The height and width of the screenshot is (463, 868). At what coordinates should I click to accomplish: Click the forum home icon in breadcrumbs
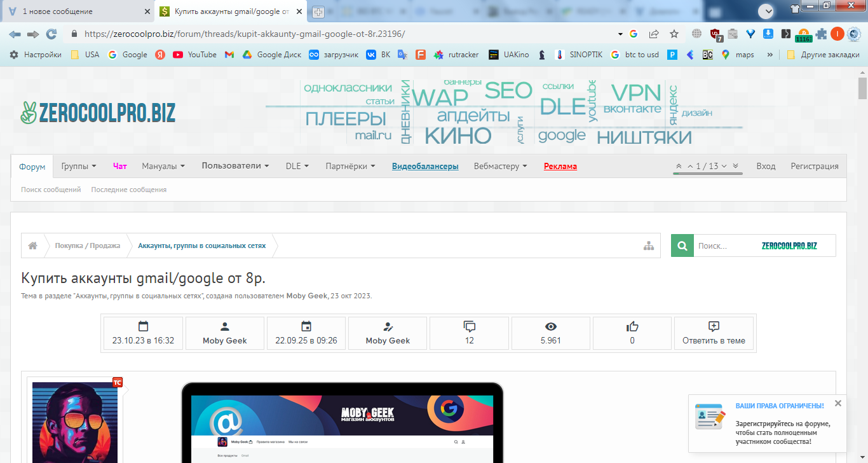click(x=32, y=245)
